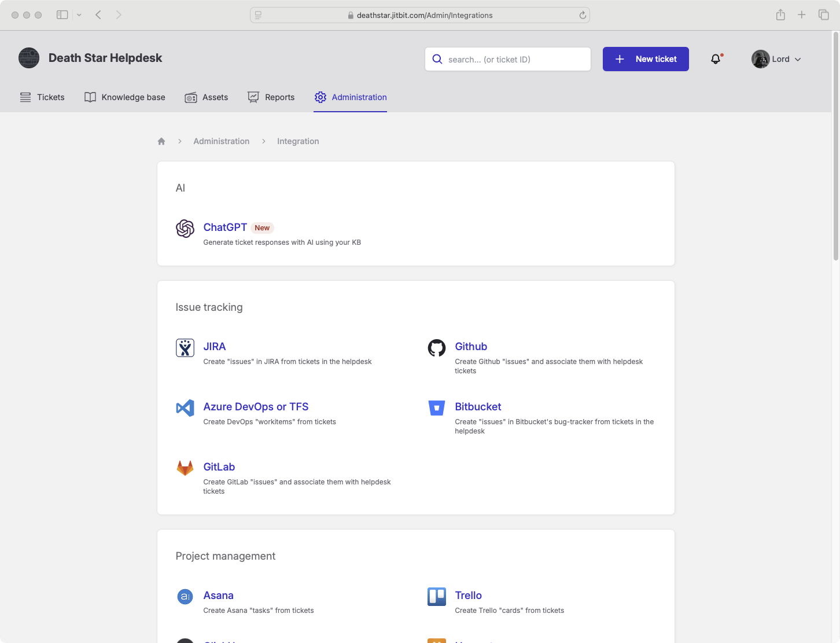
Task: Expand the Lord user menu chevron
Action: (798, 60)
